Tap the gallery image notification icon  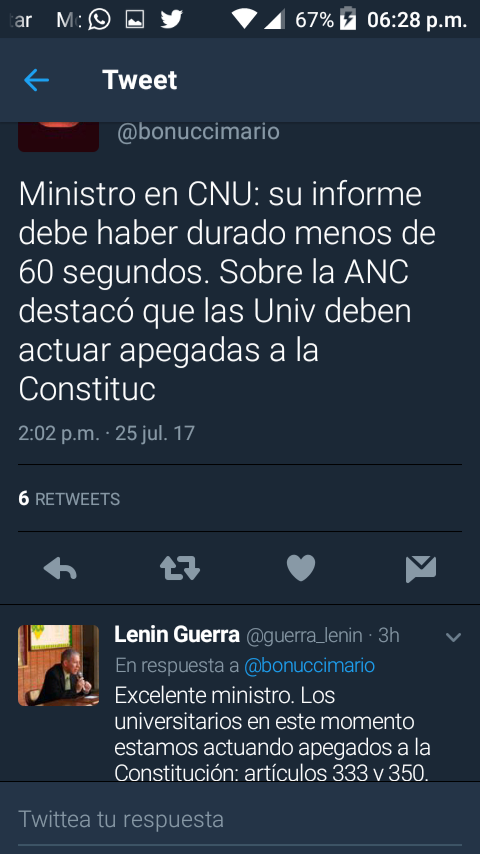(x=135, y=20)
